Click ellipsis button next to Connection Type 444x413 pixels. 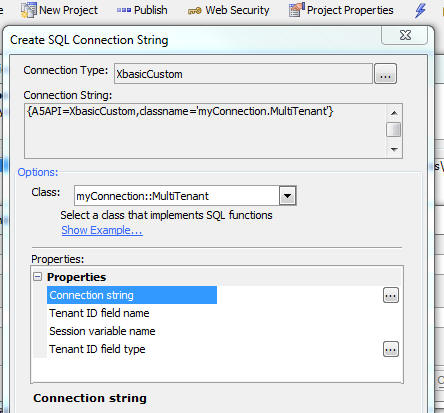click(x=385, y=74)
